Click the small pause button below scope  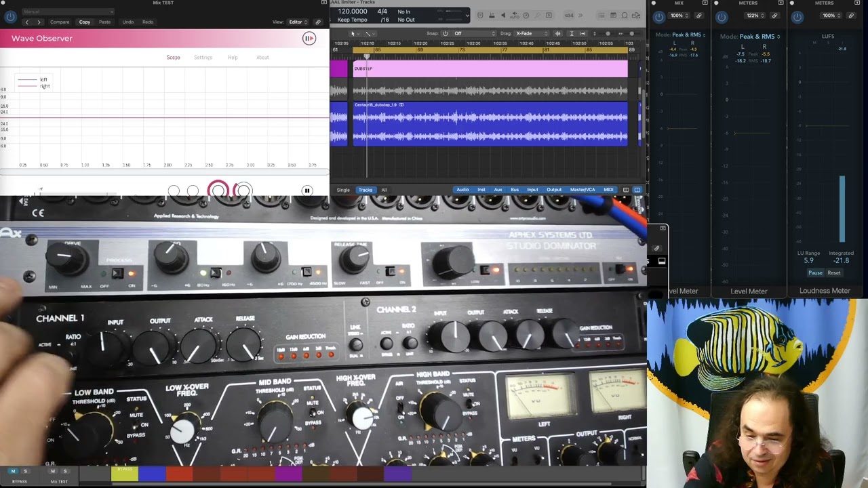[307, 191]
